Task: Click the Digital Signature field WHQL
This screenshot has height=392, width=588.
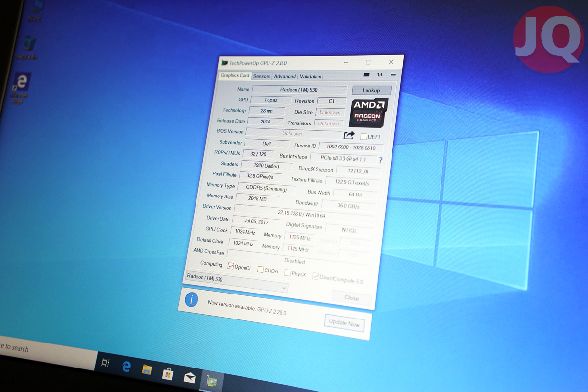Action: (348, 230)
